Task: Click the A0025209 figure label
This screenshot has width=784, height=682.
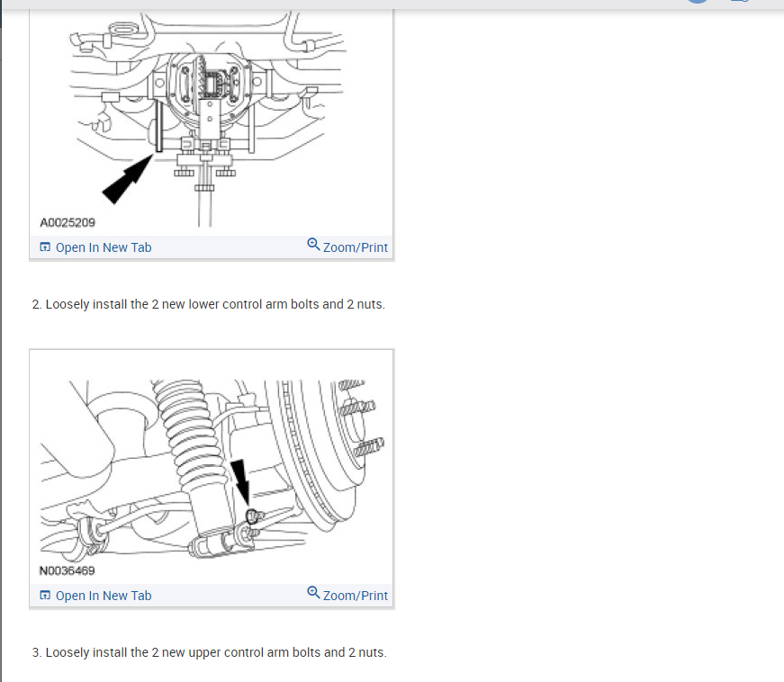Action: pyautogui.click(x=68, y=223)
